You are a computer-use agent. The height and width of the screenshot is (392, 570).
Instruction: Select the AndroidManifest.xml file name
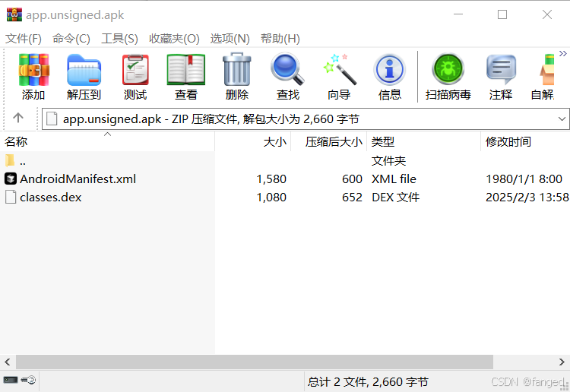(x=78, y=179)
